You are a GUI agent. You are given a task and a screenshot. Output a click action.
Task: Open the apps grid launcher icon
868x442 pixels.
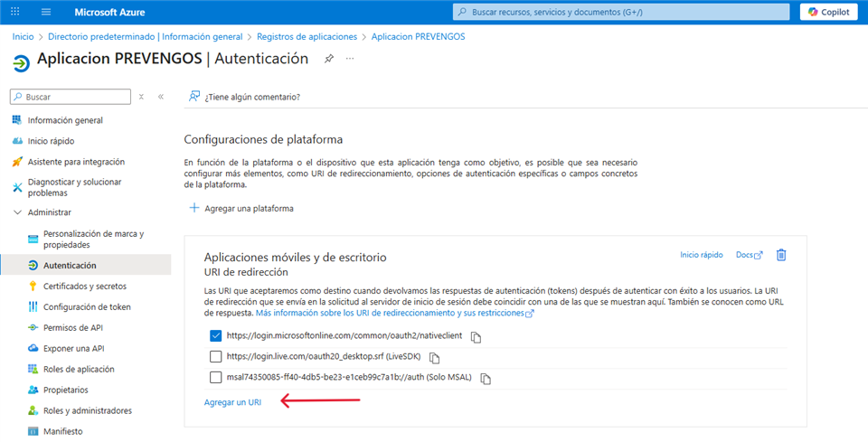15,12
